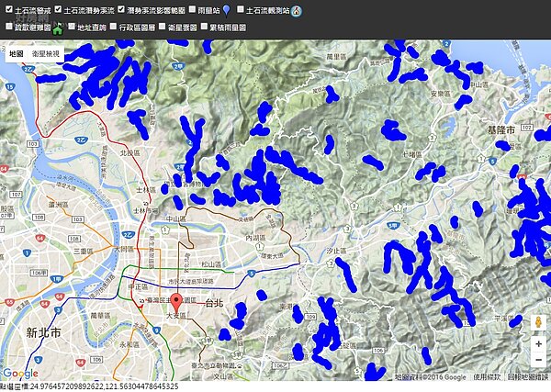
Task: Click the route 15 highway shield
Action: (10, 87)
